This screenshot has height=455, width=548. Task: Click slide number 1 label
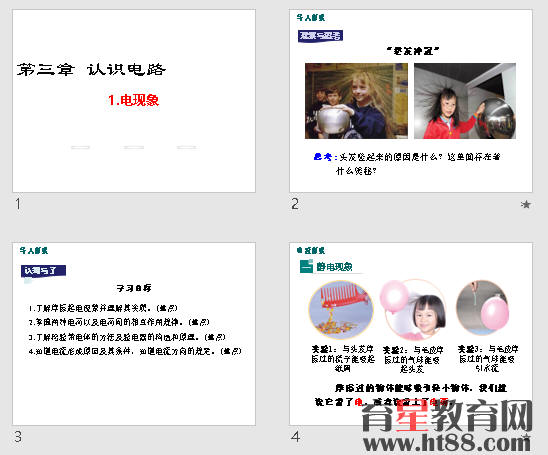(x=18, y=204)
